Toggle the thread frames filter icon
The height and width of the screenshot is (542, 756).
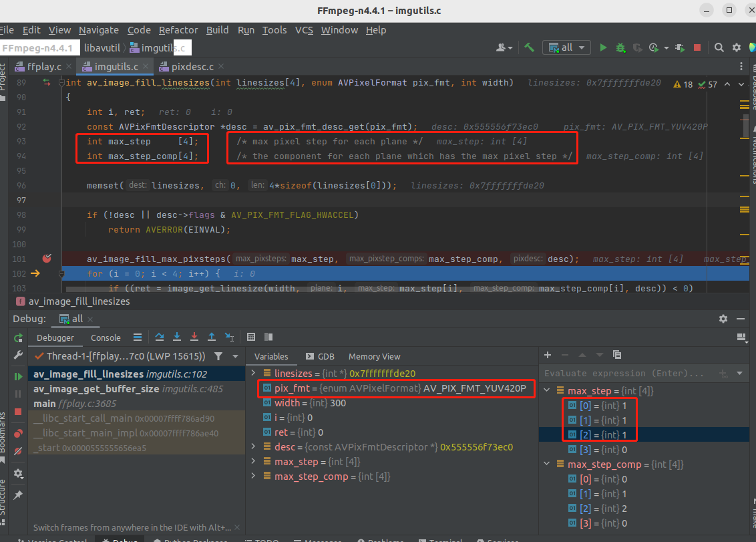(x=218, y=356)
